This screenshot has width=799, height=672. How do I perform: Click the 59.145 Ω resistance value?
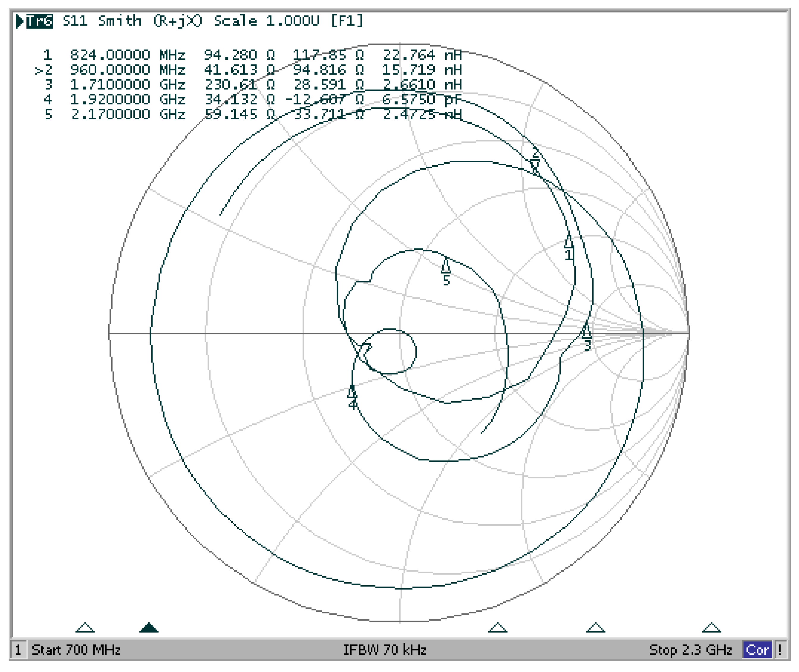pos(239,114)
